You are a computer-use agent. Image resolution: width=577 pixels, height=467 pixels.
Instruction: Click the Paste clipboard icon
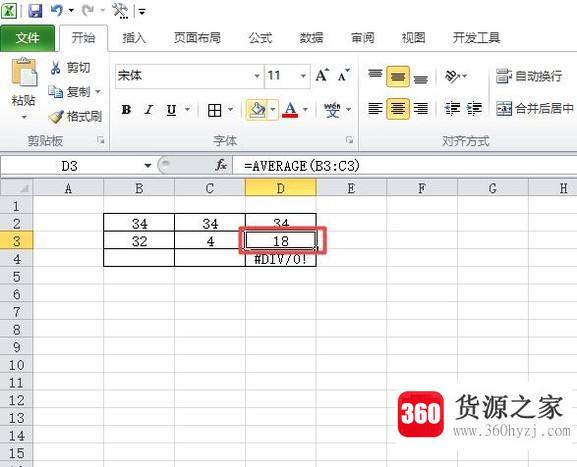pos(24,72)
